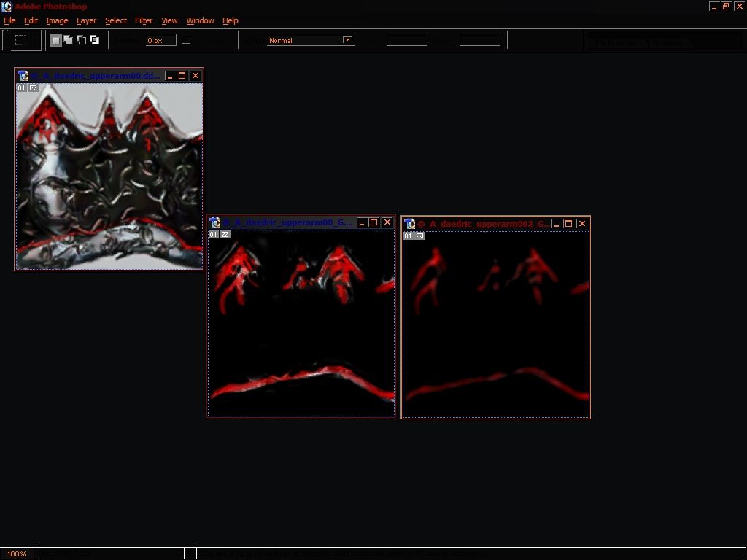Maximize the daedric_upperarm00.dds document window

pos(182,76)
